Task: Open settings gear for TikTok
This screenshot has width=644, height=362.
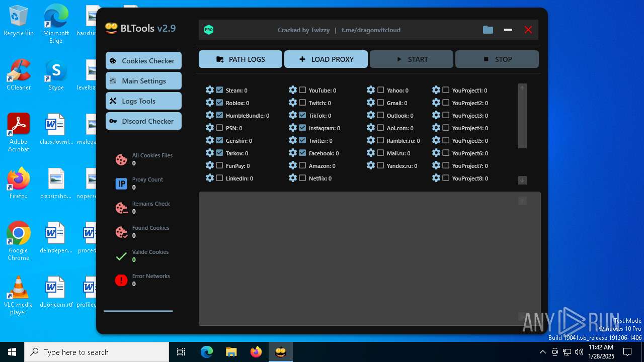Action: (x=293, y=115)
